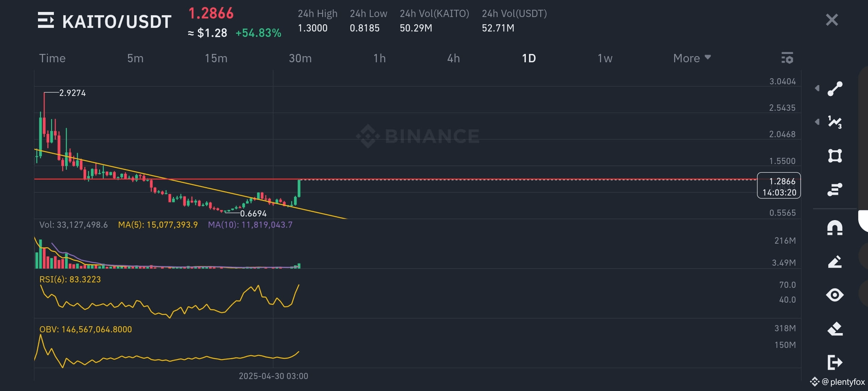Click the 24h Vol(KAITO) value 50.29M
This screenshot has width=868, height=391.
click(x=416, y=28)
